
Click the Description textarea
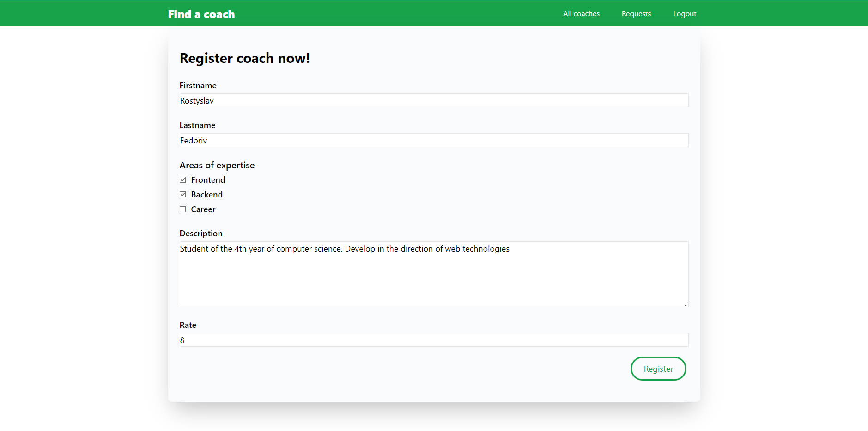[433, 274]
